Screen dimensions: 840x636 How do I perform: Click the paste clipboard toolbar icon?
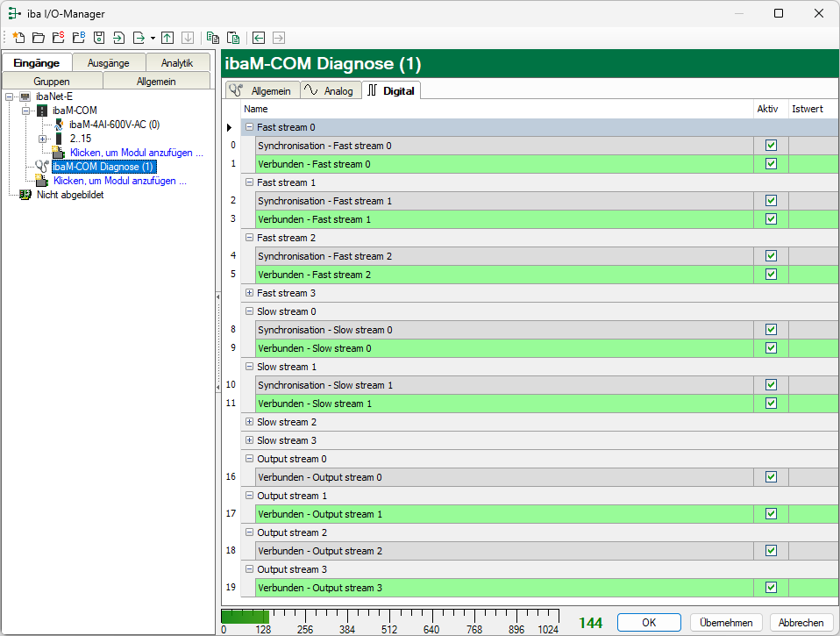tap(233, 38)
